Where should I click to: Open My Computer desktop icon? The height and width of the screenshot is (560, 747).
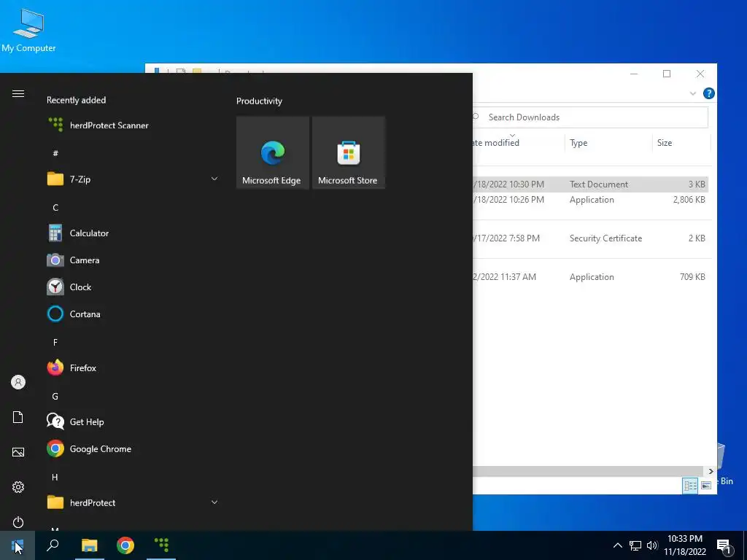coord(28,30)
